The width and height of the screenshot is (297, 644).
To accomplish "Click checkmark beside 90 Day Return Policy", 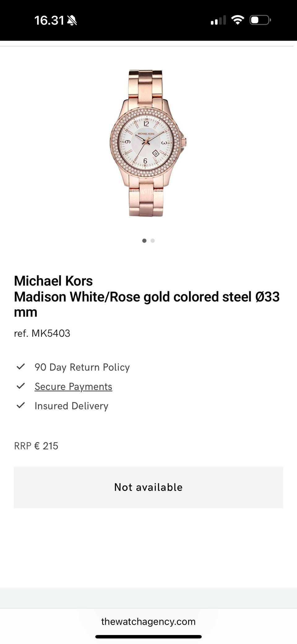I will coord(21,367).
